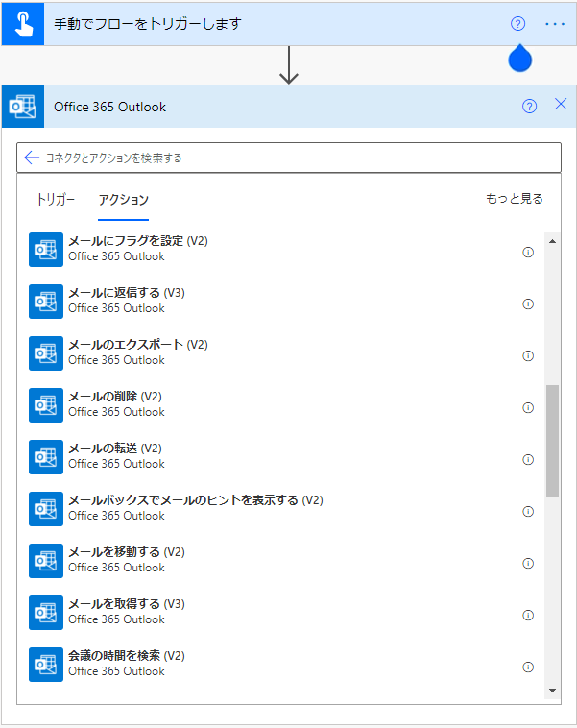The image size is (577, 728).
Task: Switch to the トリガー tab
Action: 56,200
